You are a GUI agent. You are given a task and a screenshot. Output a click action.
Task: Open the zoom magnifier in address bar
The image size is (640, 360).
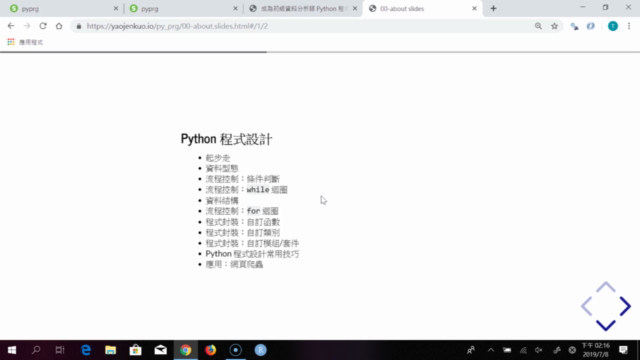[x=538, y=26]
